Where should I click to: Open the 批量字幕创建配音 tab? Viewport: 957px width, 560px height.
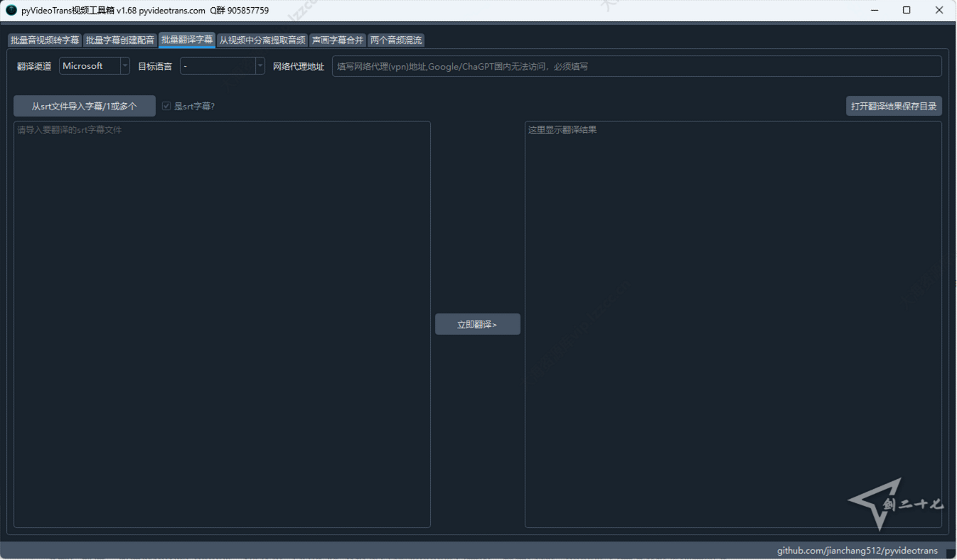tap(119, 41)
